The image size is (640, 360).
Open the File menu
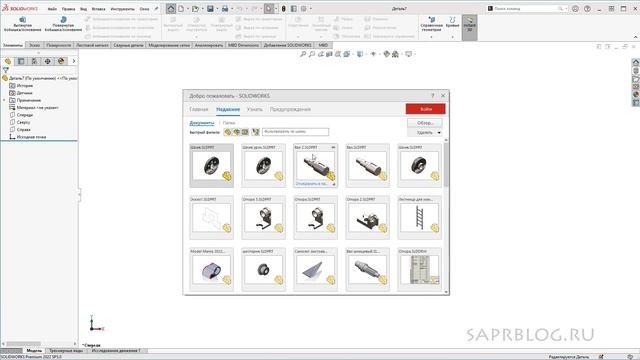pyautogui.click(x=52, y=9)
